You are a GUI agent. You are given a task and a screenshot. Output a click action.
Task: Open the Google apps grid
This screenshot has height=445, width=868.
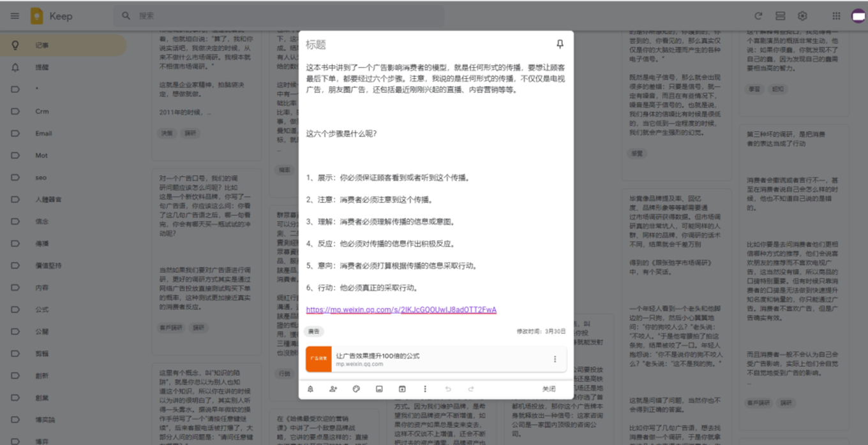[836, 16]
